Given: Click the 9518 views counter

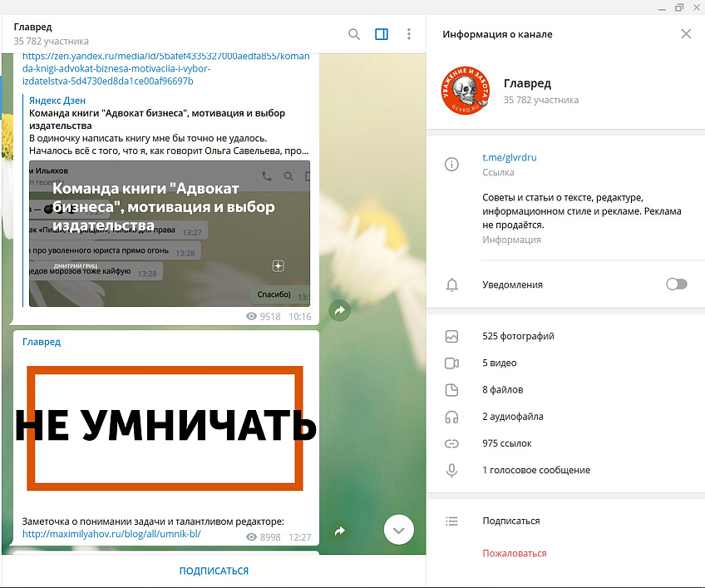Looking at the screenshot, I should [x=264, y=317].
